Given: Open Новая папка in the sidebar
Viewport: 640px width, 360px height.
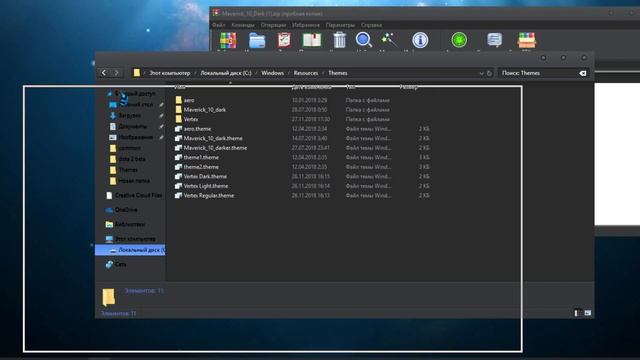Looking at the screenshot, I should [x=134, y=180].
